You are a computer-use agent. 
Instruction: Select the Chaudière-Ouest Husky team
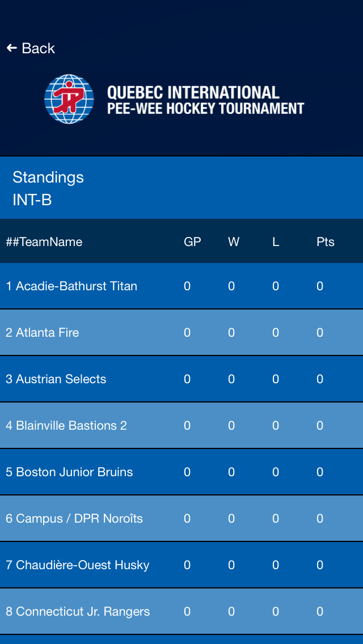[181, 565]
